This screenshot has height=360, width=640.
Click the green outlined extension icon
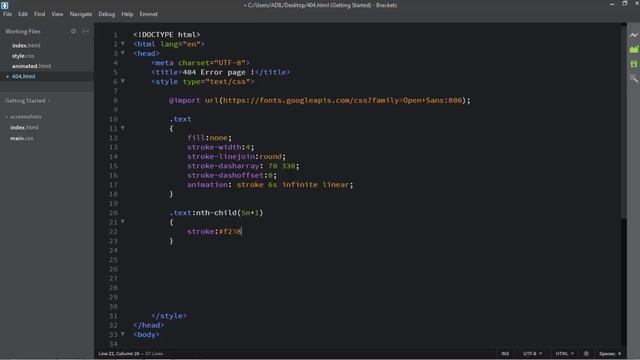633,64
